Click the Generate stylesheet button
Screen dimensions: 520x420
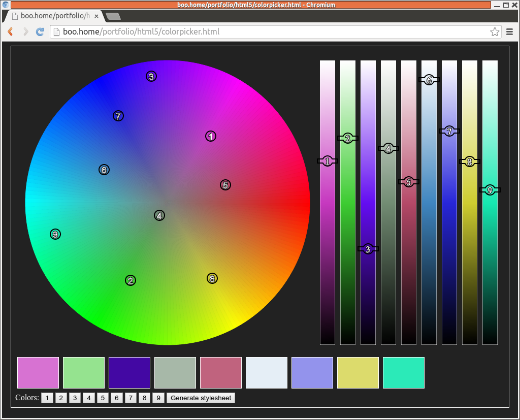coord(201,398)
